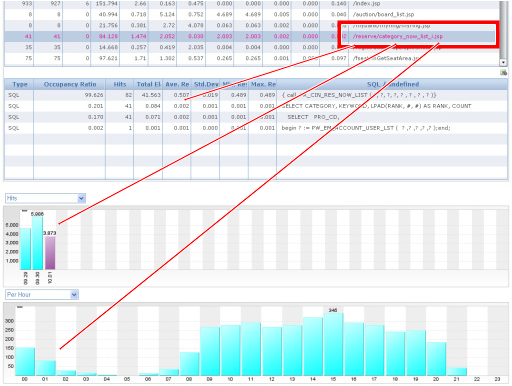Image resolution: width=512 pixels, height=386 pixels.
Task: Select the CIN_RES_NOW_LIST call SQL row
Action: [256, 95]
